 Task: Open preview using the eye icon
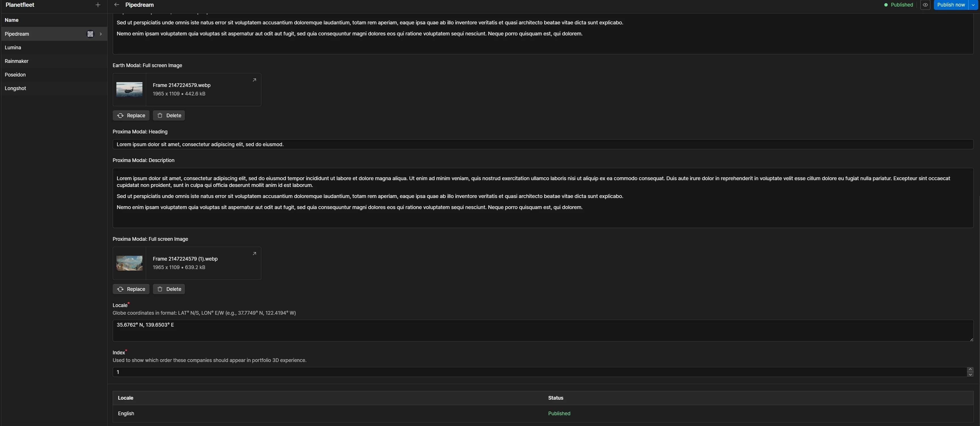pyautogui.click(x=926, y=5)
